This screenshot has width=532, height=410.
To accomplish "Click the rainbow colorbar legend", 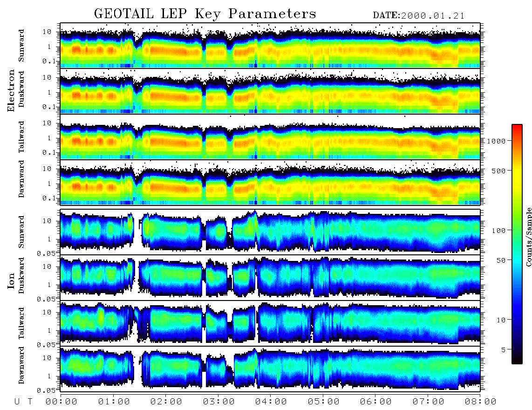I will coord(517,244).
